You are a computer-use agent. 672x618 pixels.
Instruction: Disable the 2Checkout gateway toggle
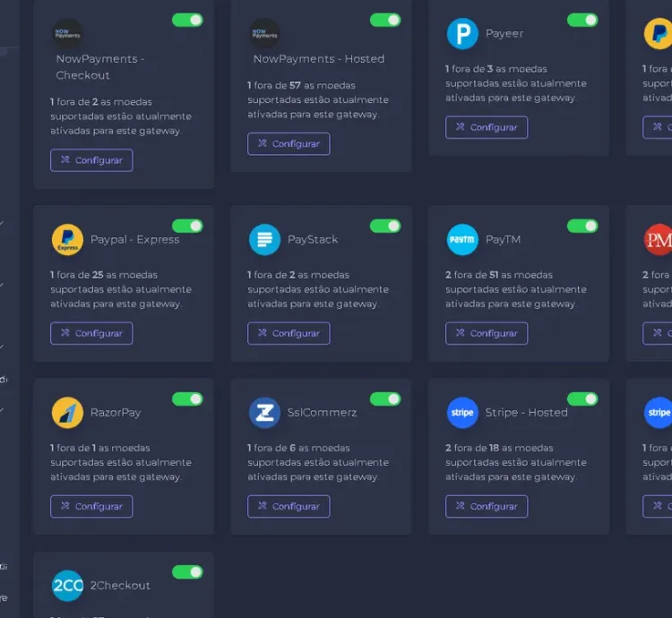click(187, 571)
